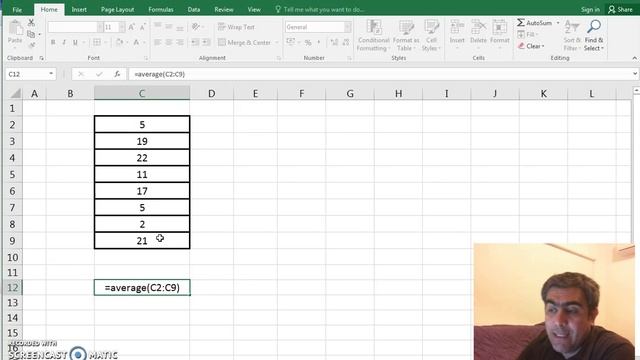This screenshot has width=640, height=360.
Task: Open the Fill dropdown
Action: point(528,34)
